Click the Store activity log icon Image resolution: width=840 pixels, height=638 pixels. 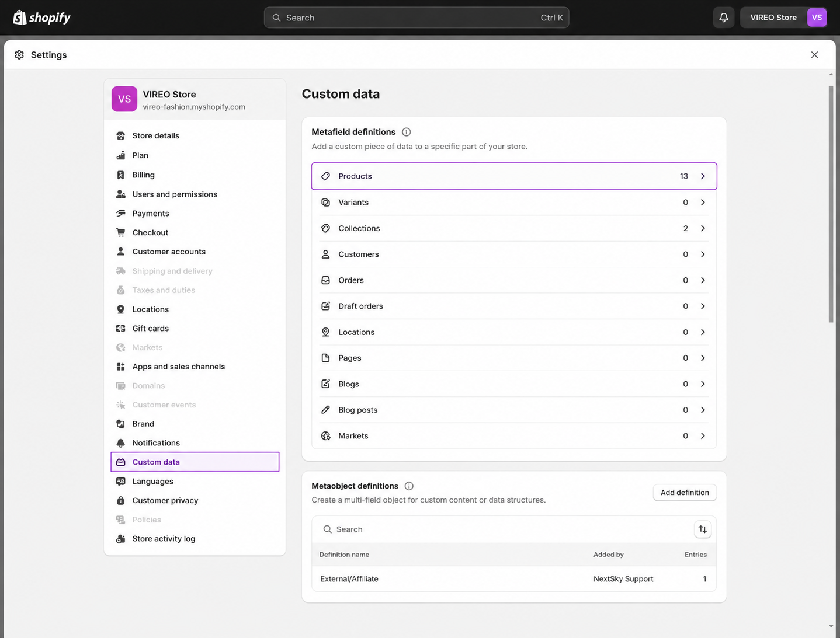(121, 539)
